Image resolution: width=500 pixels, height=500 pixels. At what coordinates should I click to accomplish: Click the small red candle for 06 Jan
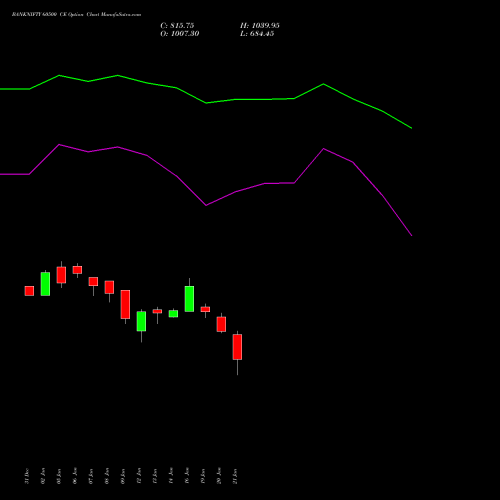coord(77,270)
